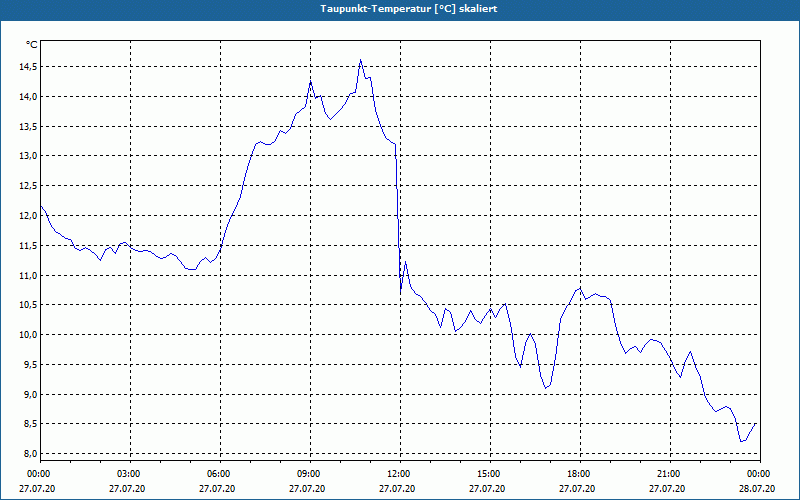
Task: Click the "13,5" y-axis value
Action: pos(28,127)
